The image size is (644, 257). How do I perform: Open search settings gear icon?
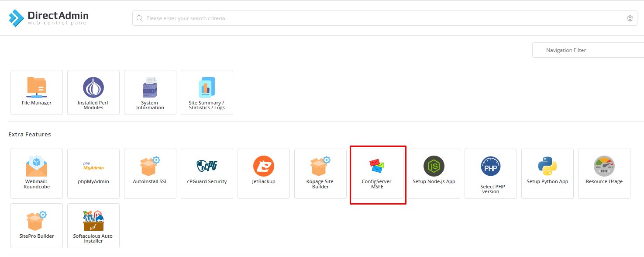(630, 18)
